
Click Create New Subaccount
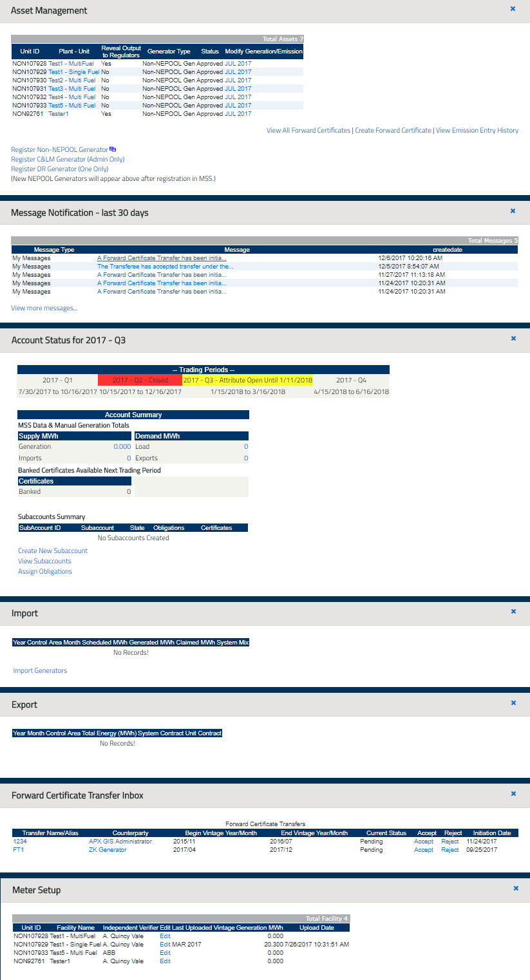[x=53, y=551]
